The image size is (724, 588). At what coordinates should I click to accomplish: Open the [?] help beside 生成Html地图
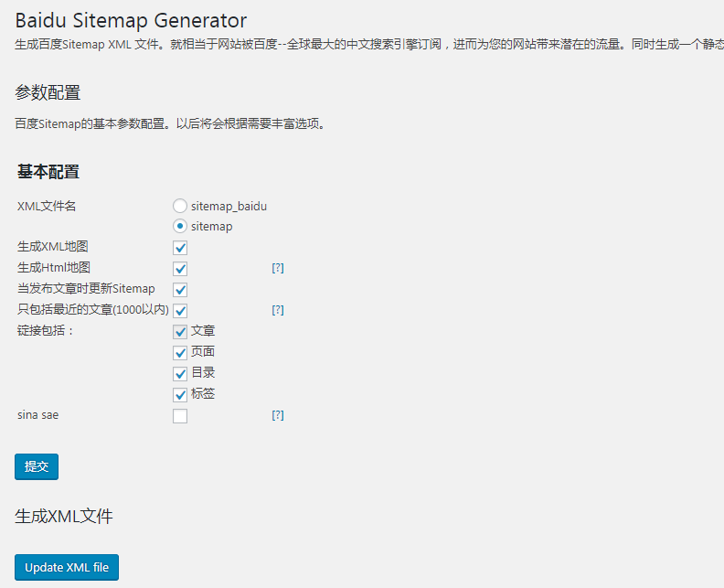pyautogui.click(x=278, y=268)
